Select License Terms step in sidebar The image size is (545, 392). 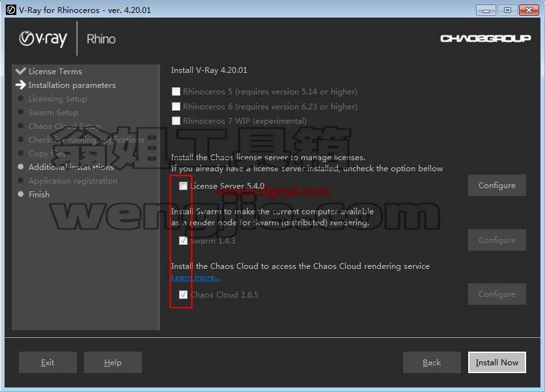[x=55, y=71]
